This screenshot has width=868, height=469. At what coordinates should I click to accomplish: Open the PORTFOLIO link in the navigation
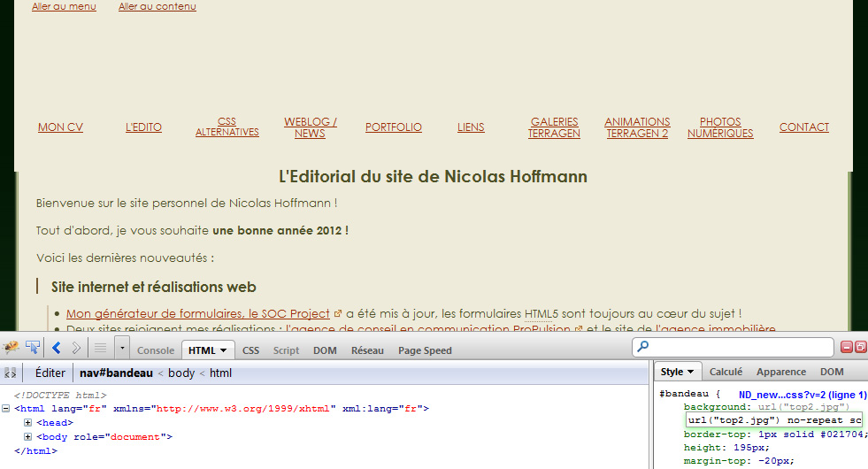394,127
